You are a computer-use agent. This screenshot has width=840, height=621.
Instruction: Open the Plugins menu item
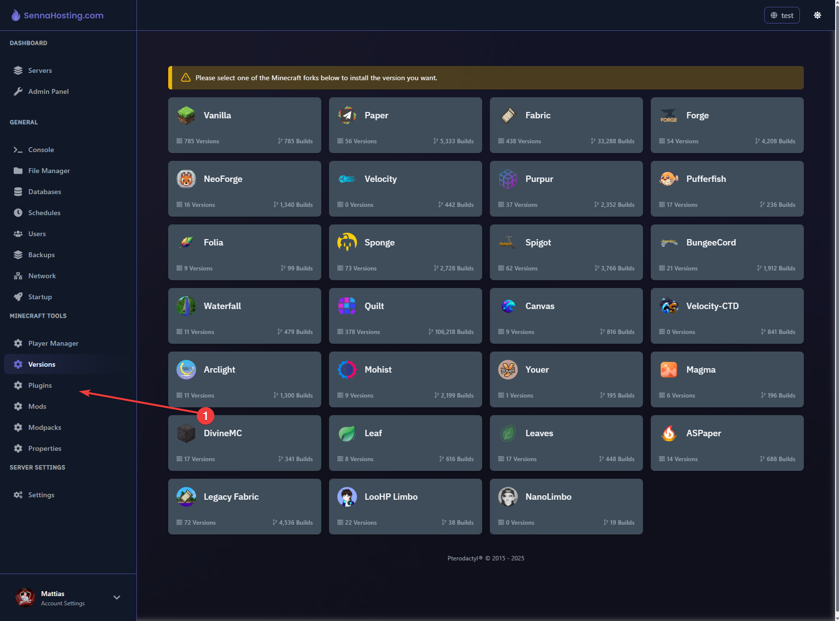(40, 385)
